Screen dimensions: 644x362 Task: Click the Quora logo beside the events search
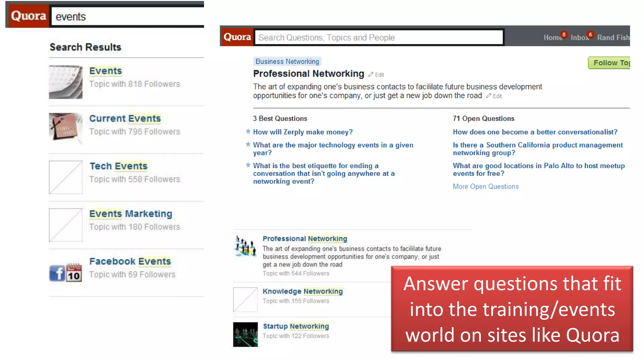(28, 16)
